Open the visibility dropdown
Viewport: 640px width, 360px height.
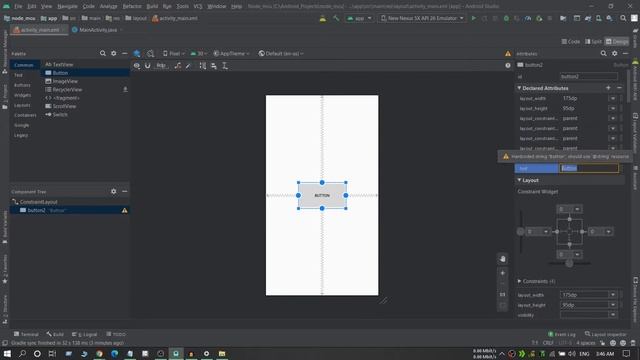point(613,315)
